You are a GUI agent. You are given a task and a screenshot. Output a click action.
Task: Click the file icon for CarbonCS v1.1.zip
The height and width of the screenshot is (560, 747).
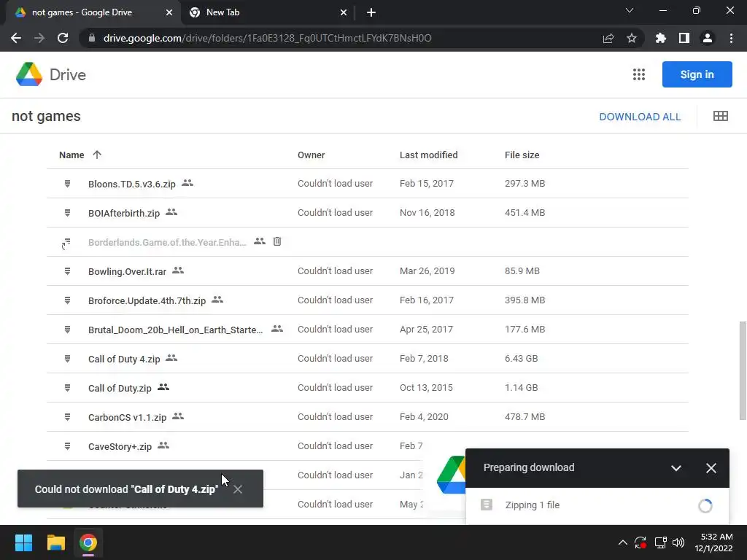click(x=67, y=417)
